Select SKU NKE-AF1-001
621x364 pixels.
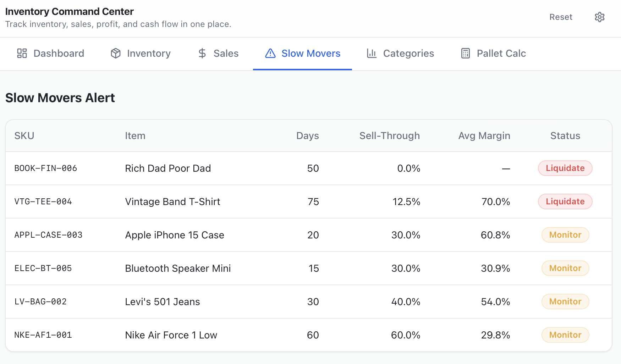point(43,335)
